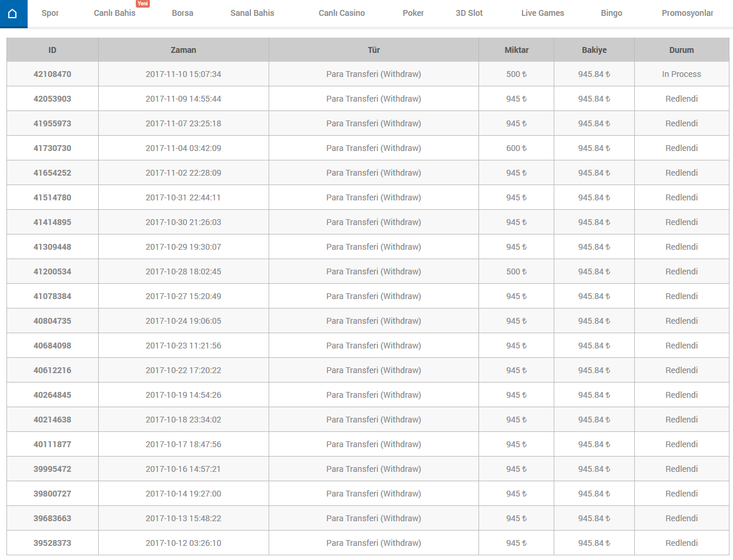Image resolution: width=733 pixels, height=560 pixels.
Task: Click timestamp 2017-10-18 23:34:02
Action: click(x=183, y=420)
